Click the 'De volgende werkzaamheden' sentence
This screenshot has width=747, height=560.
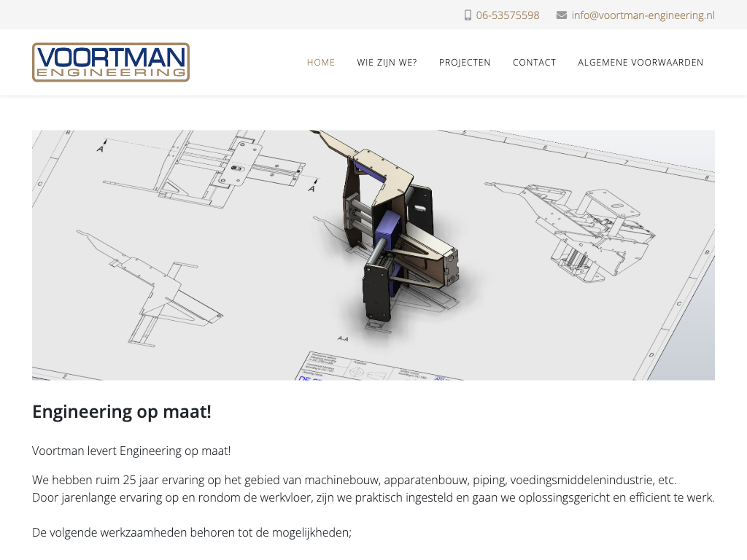(192, 532)
